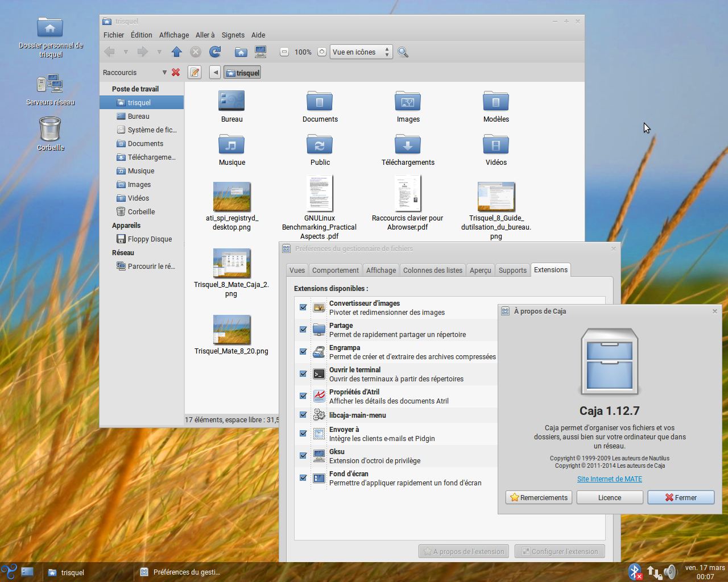The image size is (728, 582).
Task: Go back with the left arrow
Action: [x=109, y=52]
